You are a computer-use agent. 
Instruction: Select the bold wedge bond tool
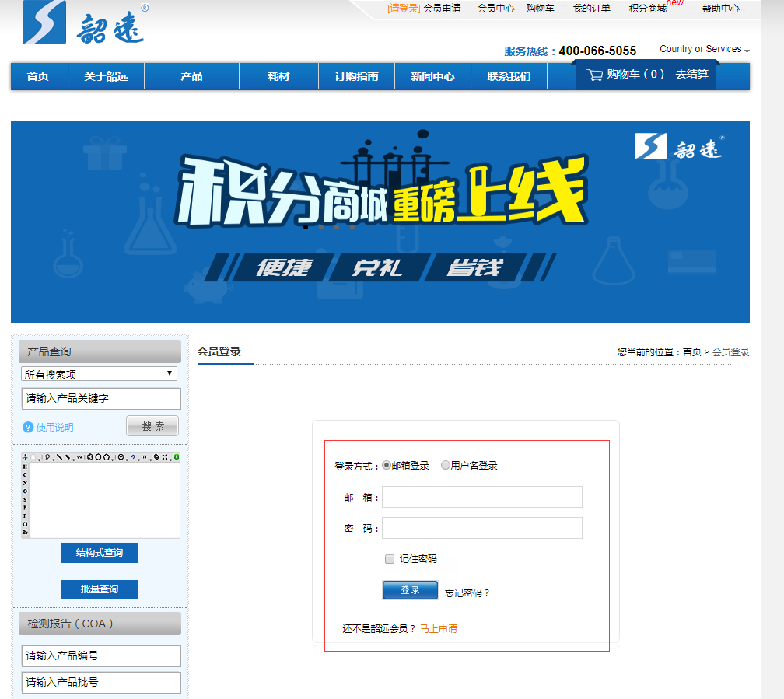point(68,456)
